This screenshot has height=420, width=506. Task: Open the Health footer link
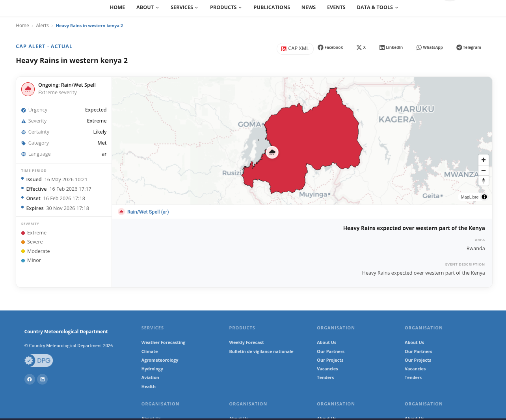[149, 387]
